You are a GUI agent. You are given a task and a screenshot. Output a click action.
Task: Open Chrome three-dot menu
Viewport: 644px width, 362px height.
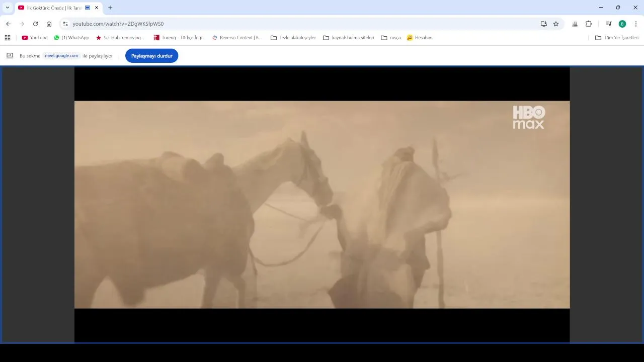tap(636, 24)
